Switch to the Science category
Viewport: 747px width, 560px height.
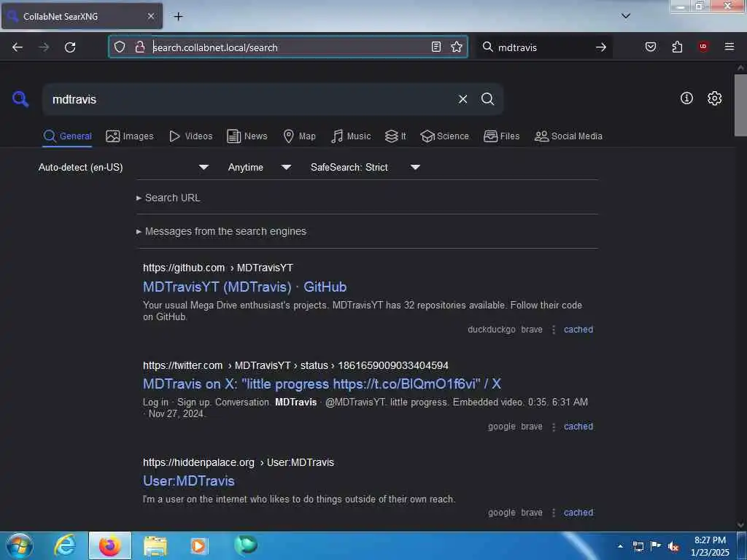pyautogui.click(x=444, y=136)
